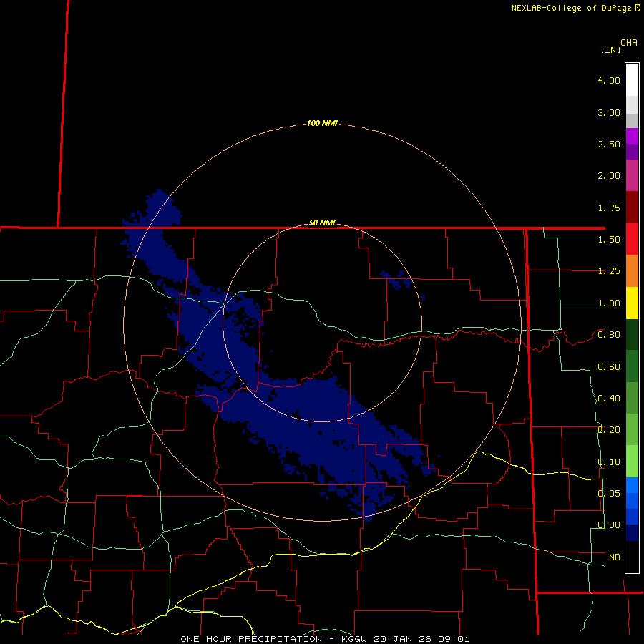Click the orange legend band at 1.25
This screenshot has width=644, height=644.
tap(632, 271)
